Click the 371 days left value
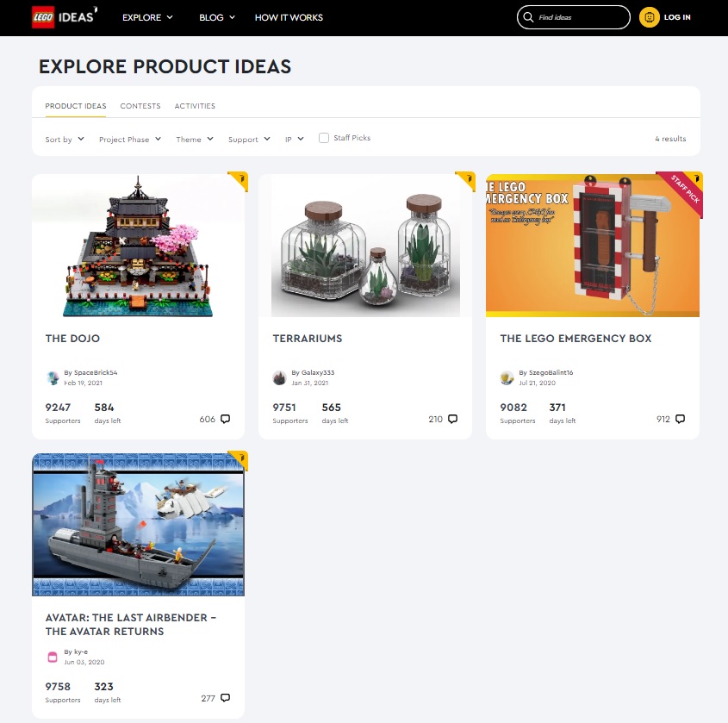 [557, 408]
